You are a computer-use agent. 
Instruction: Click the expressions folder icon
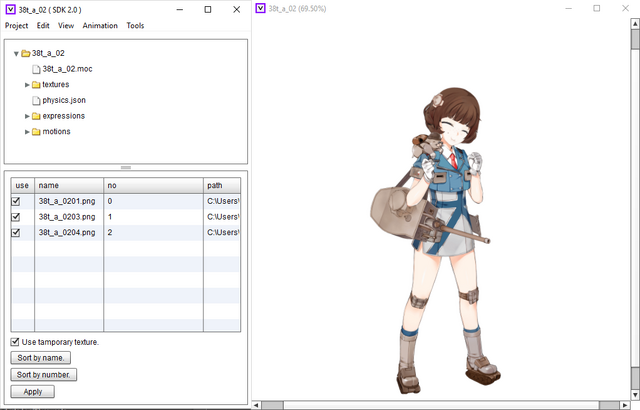(x=36, y=116)
